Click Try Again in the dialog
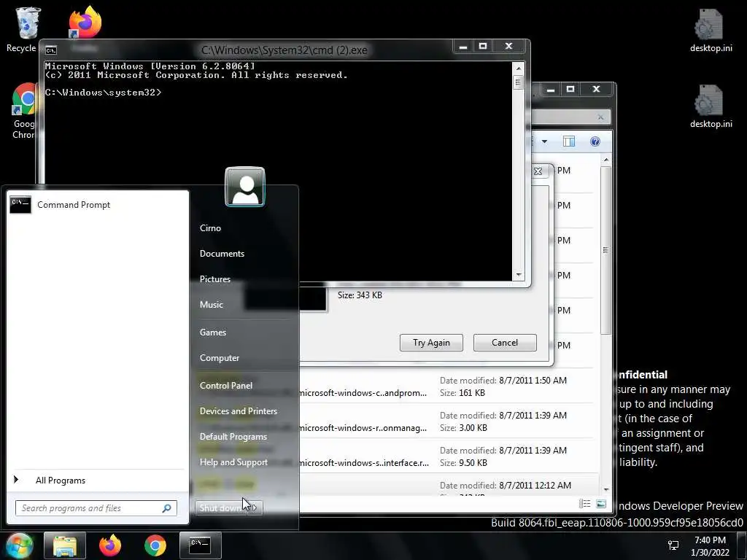Image resolution: width=747 pixels, height=560 pixels. pos(431,343)
